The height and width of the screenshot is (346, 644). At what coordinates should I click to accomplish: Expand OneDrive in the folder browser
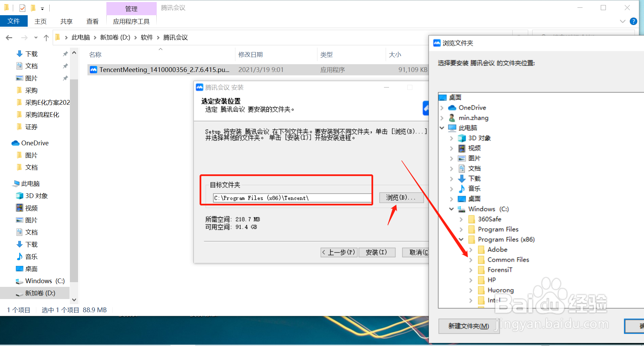442,108
